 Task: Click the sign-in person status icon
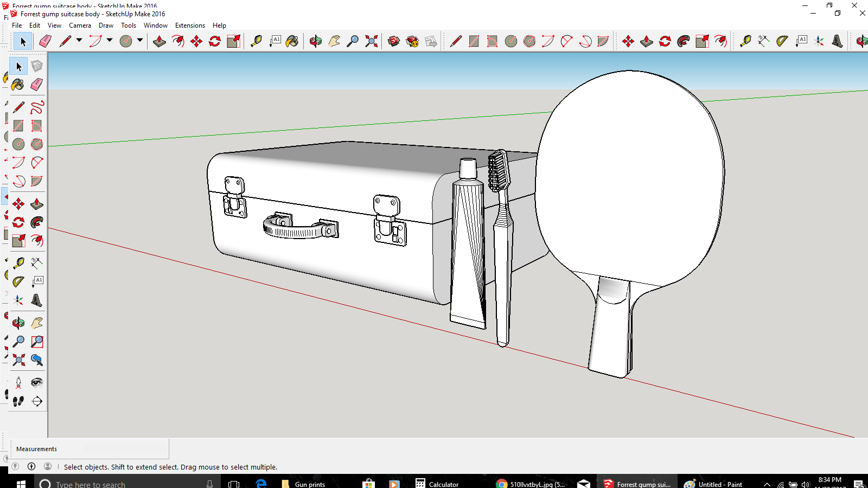[x=48, y=466]
